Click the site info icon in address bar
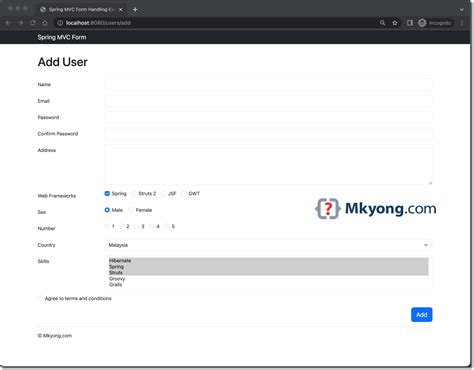Screen dimensions: 474x370 coord(60,23)
